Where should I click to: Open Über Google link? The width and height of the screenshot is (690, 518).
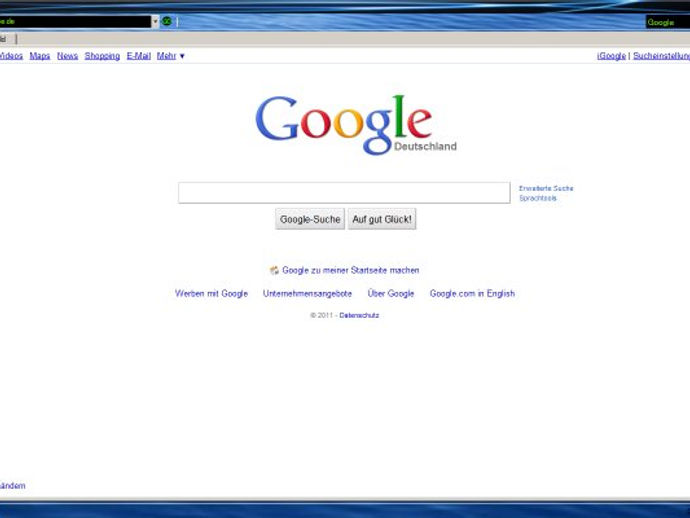click(x=391, y=294)
